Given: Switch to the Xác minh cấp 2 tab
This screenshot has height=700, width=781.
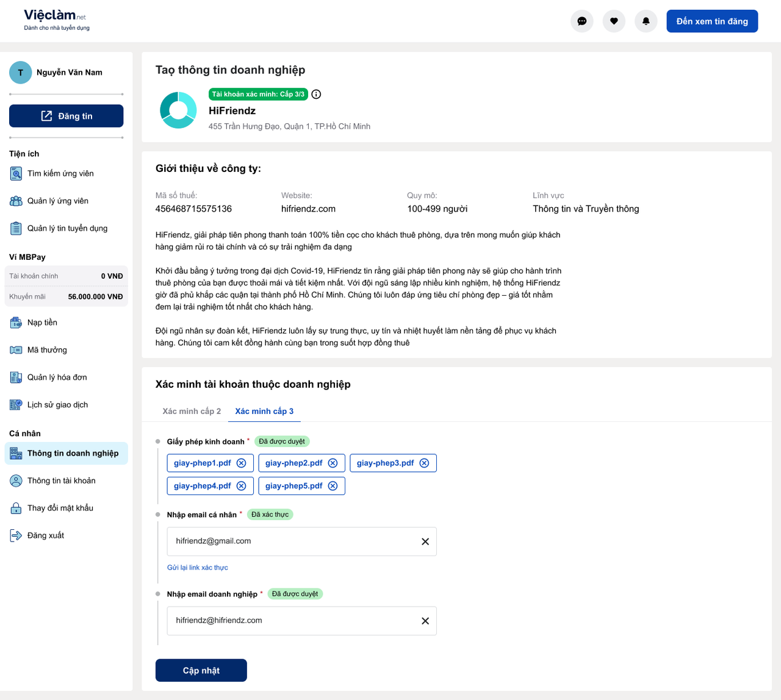Looking at the screenshot, I should [192, 411].
